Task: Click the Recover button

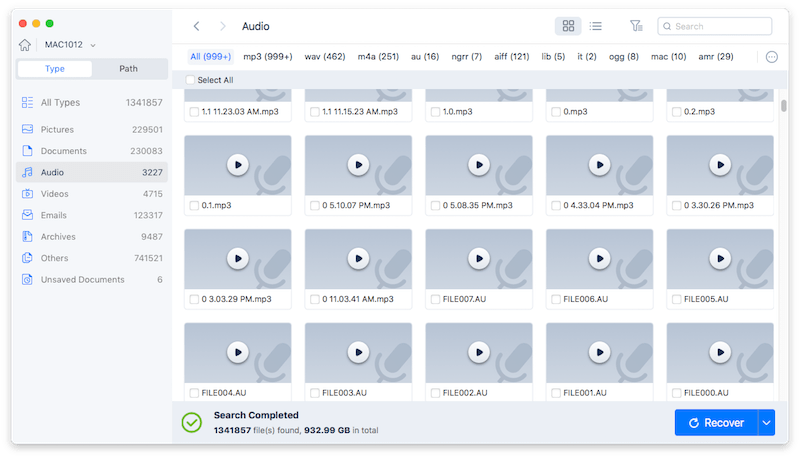Action: pyautogui.click(x=716, y=422)
